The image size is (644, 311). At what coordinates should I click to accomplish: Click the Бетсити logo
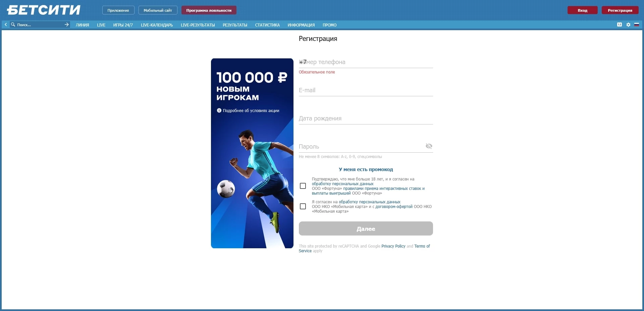44,10
